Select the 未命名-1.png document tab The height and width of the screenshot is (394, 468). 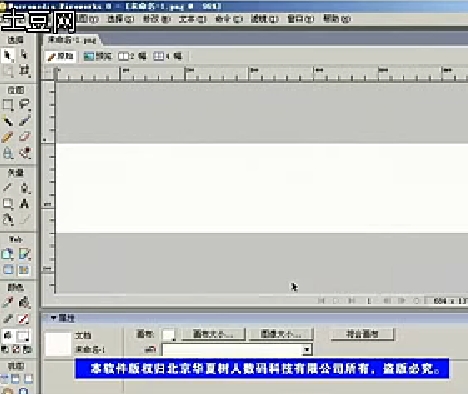coord(72,40)
